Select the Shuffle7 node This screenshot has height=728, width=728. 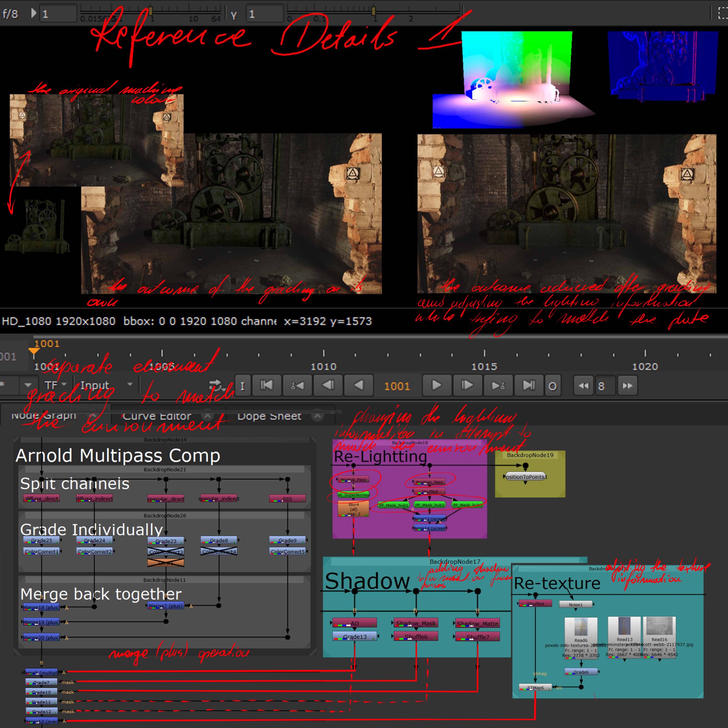478,637
